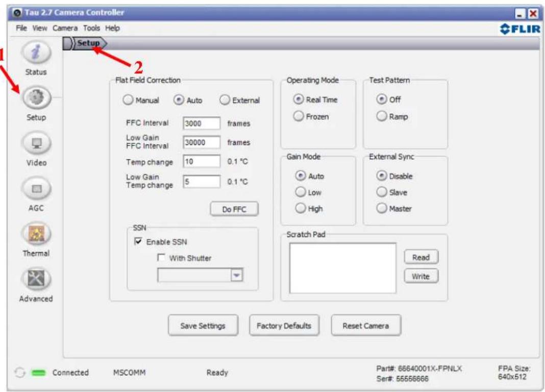Open the Tools menu
This screenshot has width=545, height=392.
(91, 28)
